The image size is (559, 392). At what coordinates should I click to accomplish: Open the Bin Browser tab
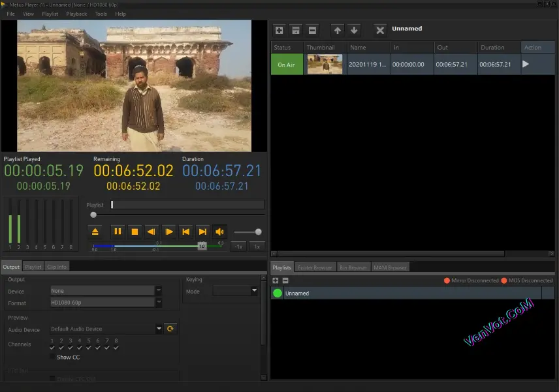coord(353,267)
